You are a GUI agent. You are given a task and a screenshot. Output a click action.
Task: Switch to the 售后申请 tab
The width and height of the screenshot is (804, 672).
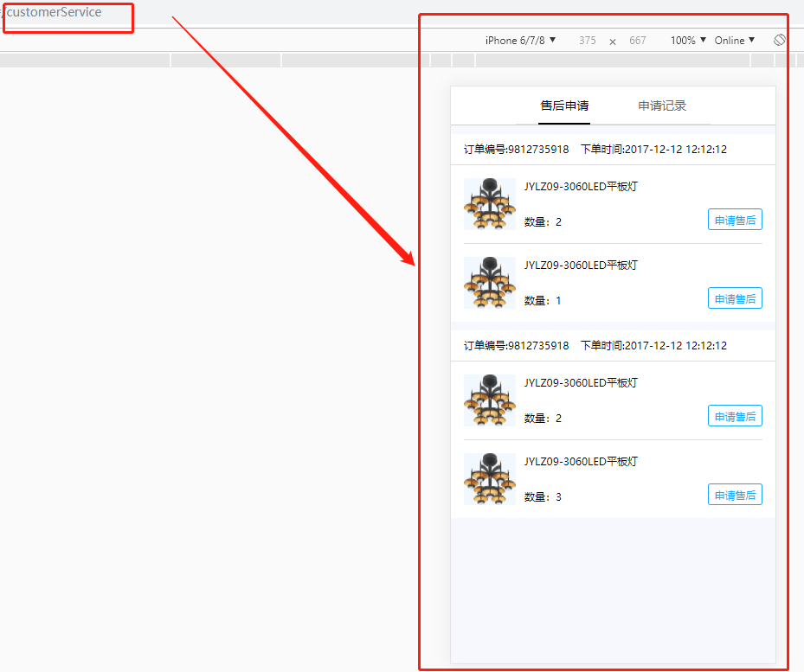[564, 106]
